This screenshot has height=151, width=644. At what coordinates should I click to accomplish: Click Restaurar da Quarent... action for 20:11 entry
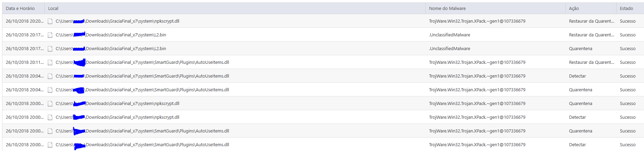(591, 62)
